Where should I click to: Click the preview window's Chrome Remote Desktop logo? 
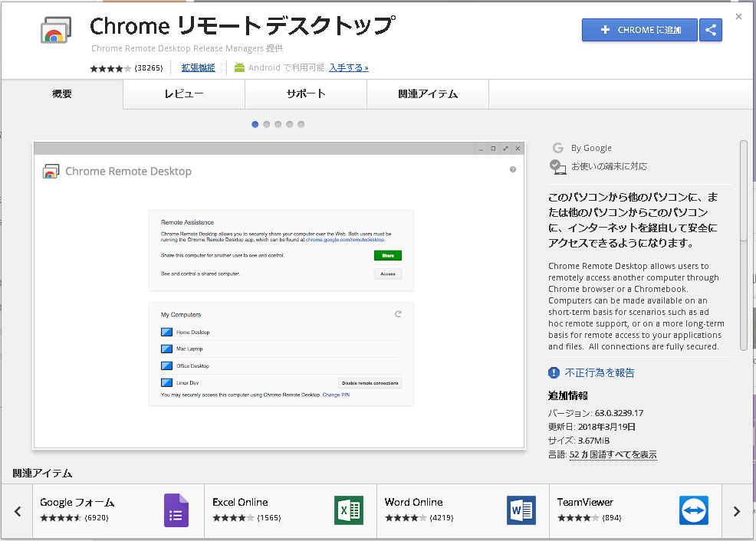pos(51,171)
